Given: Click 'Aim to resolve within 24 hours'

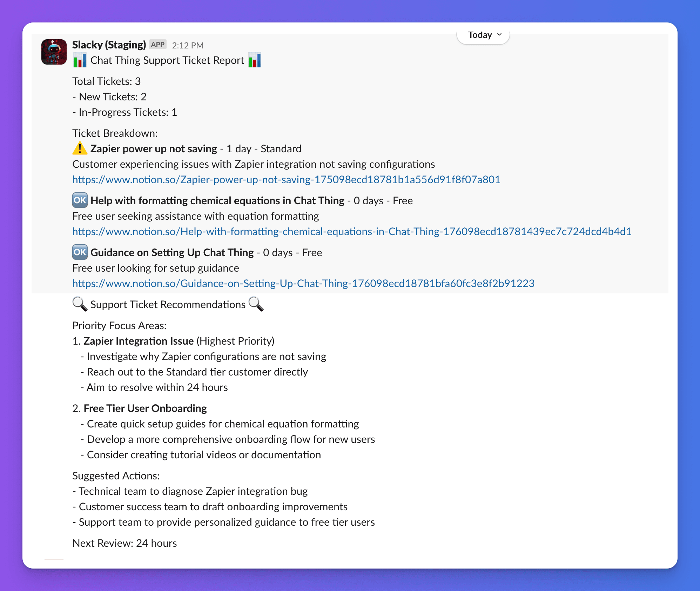Looking at the screenshot, I should pyautogui.click(x=157, y=387).
